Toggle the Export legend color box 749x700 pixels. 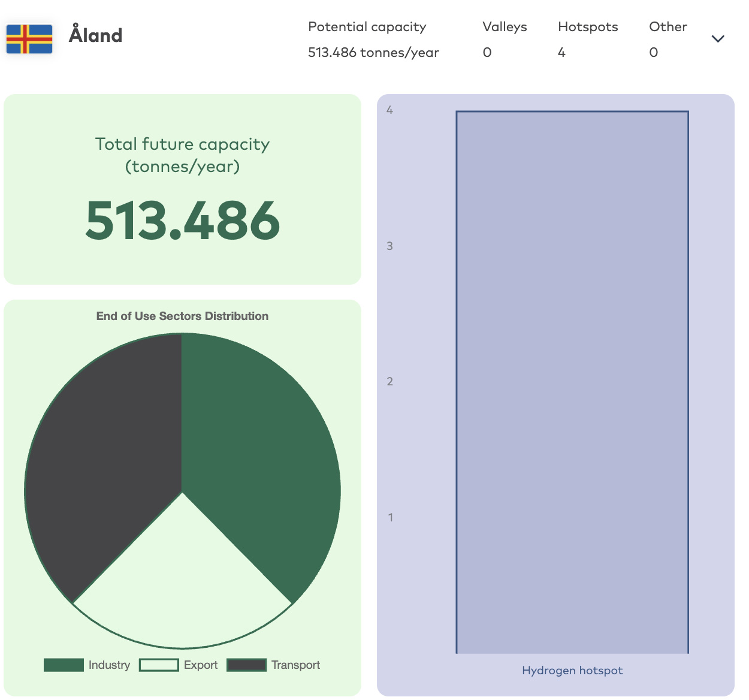coord(159,665)
